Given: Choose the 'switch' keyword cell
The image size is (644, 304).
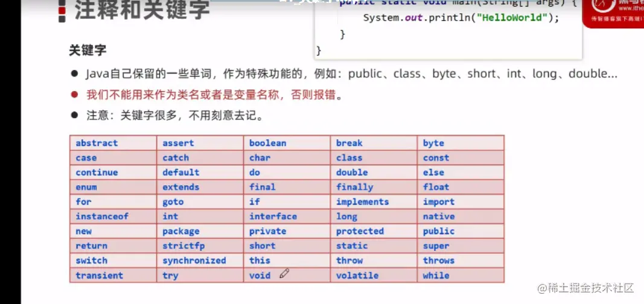Looking at the screenshot, I should coord(113,261).
